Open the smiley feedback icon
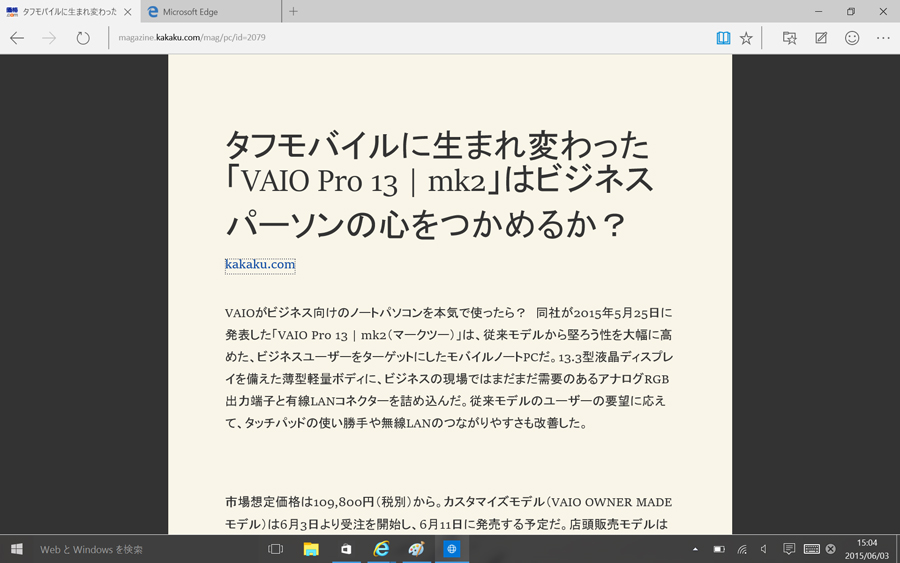This screenshot has height=563, width=900. point(852,38)
